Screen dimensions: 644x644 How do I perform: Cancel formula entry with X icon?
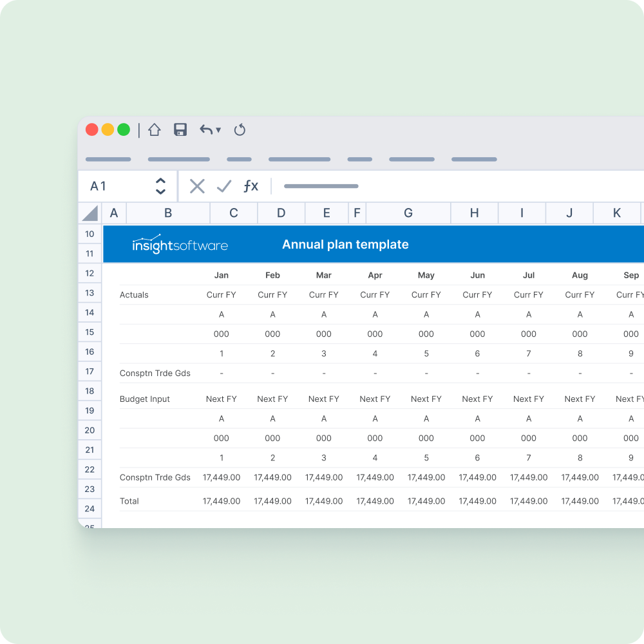coord(197,187)
